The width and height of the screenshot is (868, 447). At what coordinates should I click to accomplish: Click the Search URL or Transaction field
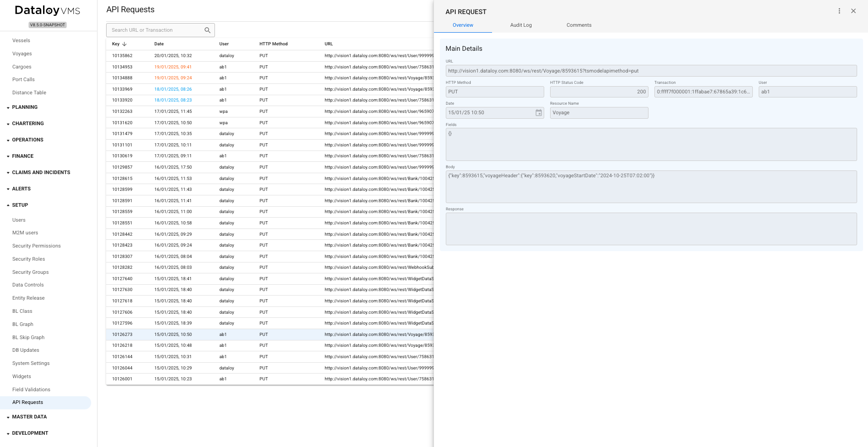coord(154,30)
